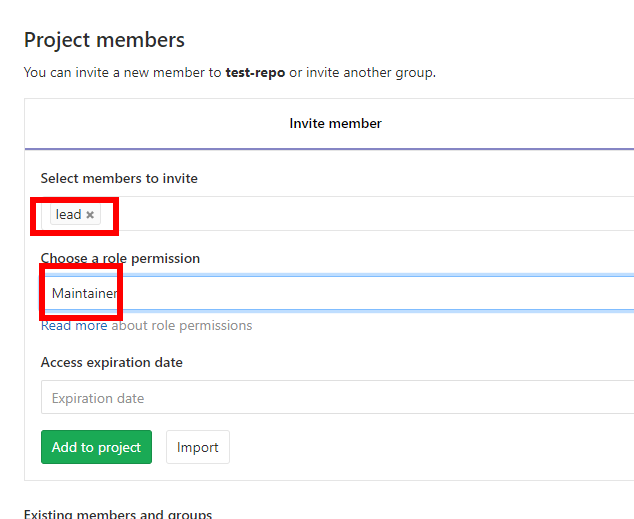Focus the Expiration date input field
Screen dimensions: 634x519
[x=337, y=397]
